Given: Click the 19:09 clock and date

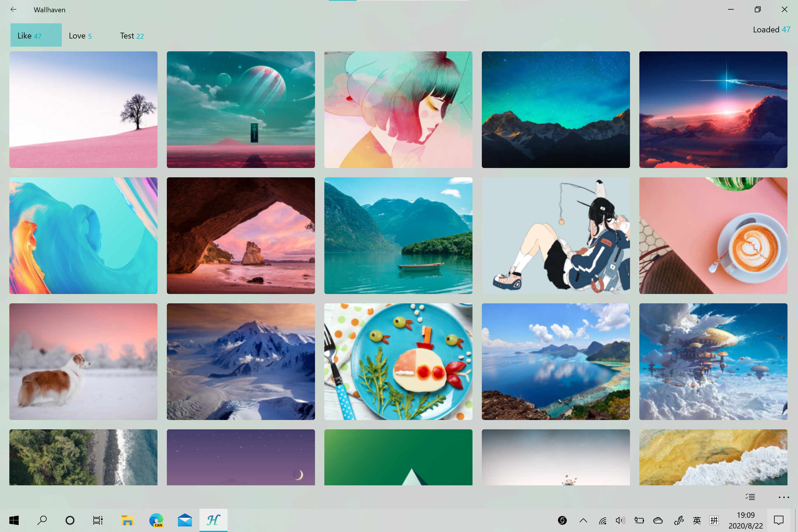Looking at the screenshot, I should (745, 520).
